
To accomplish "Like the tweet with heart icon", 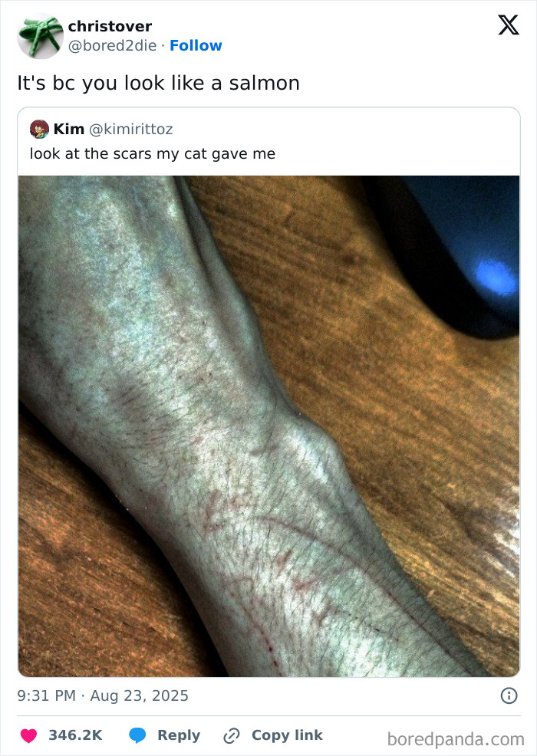I will point(28,735).
